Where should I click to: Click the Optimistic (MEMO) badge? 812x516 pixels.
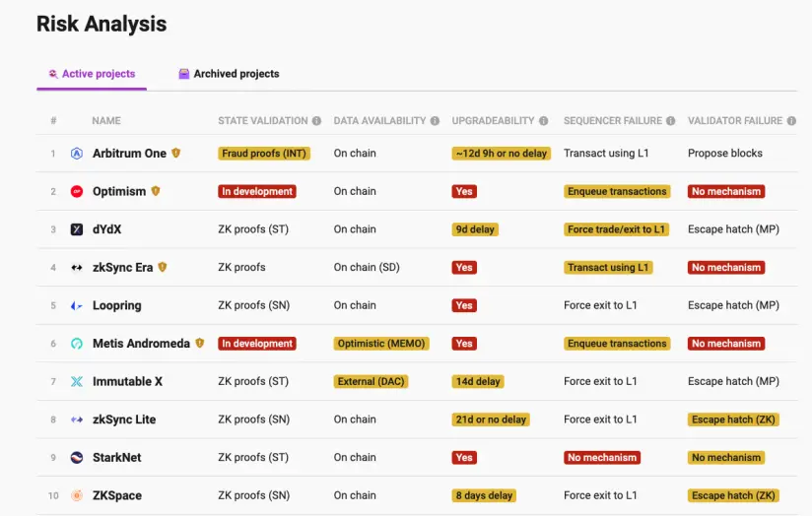pyautogui.click(x=381, y=344)
